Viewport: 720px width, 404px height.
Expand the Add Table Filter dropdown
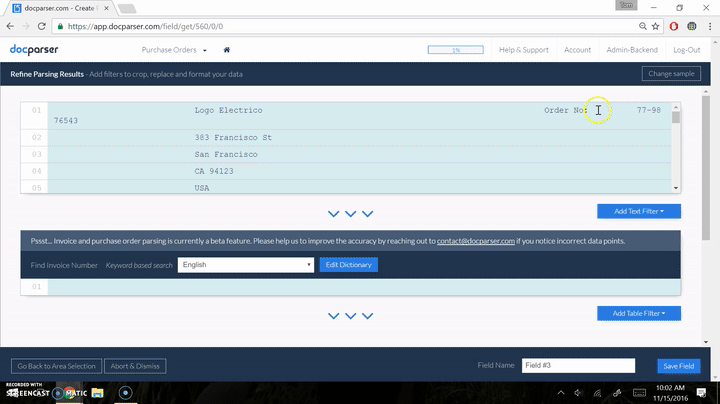pyautogui.click(x=638, y=313)
